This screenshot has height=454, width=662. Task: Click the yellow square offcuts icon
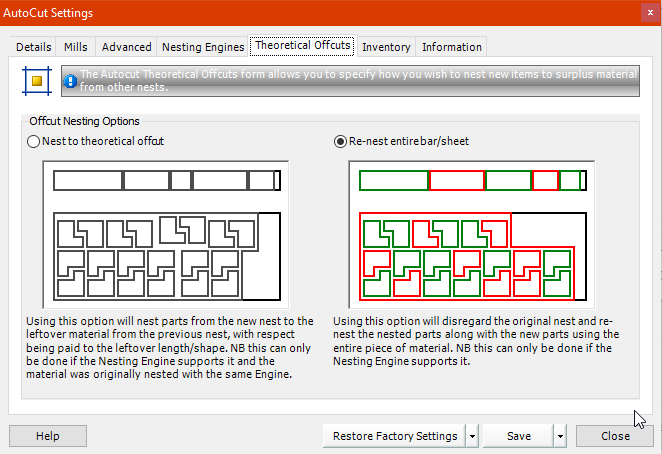(x=38, y=80)
